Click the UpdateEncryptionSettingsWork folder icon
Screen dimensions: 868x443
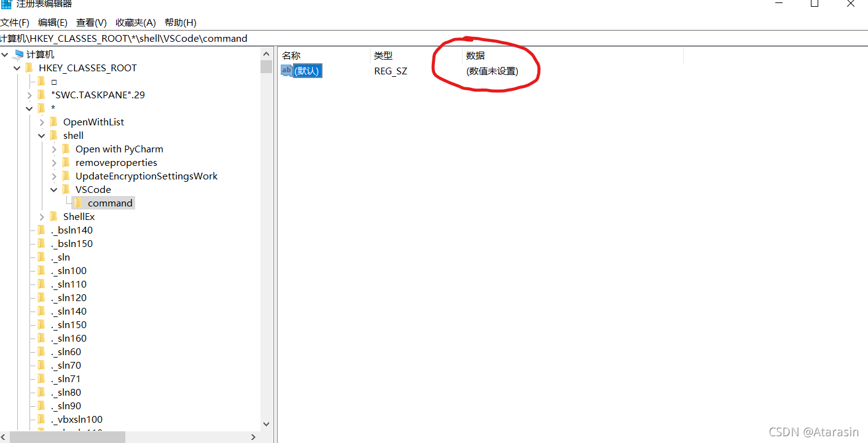click(x=66, y=176)
